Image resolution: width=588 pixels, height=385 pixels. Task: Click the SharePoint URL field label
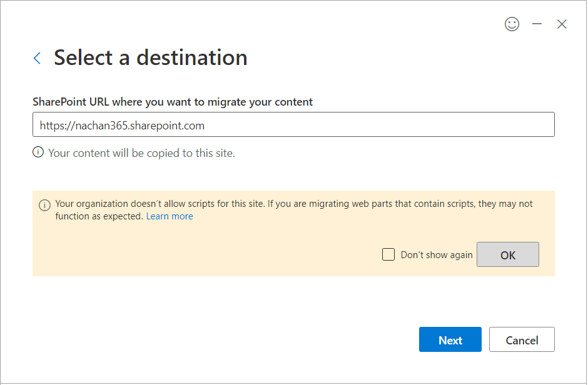coord(172,101)
